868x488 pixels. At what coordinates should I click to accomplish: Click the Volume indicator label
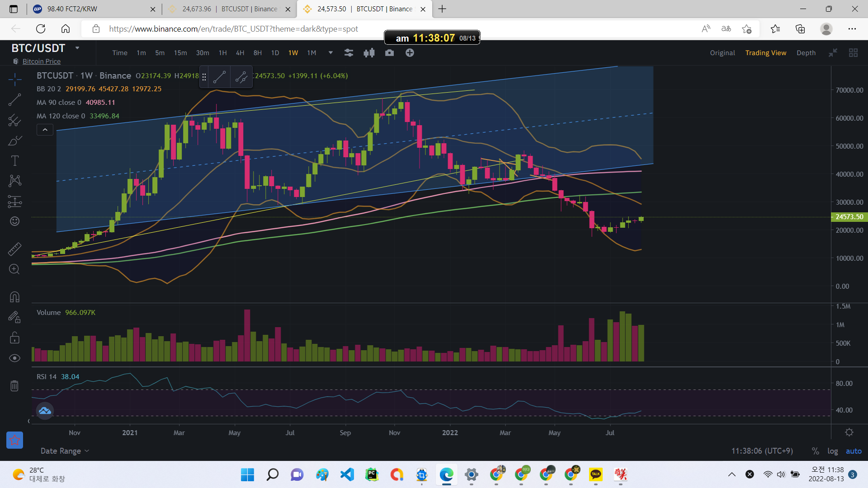pos(48,313)
